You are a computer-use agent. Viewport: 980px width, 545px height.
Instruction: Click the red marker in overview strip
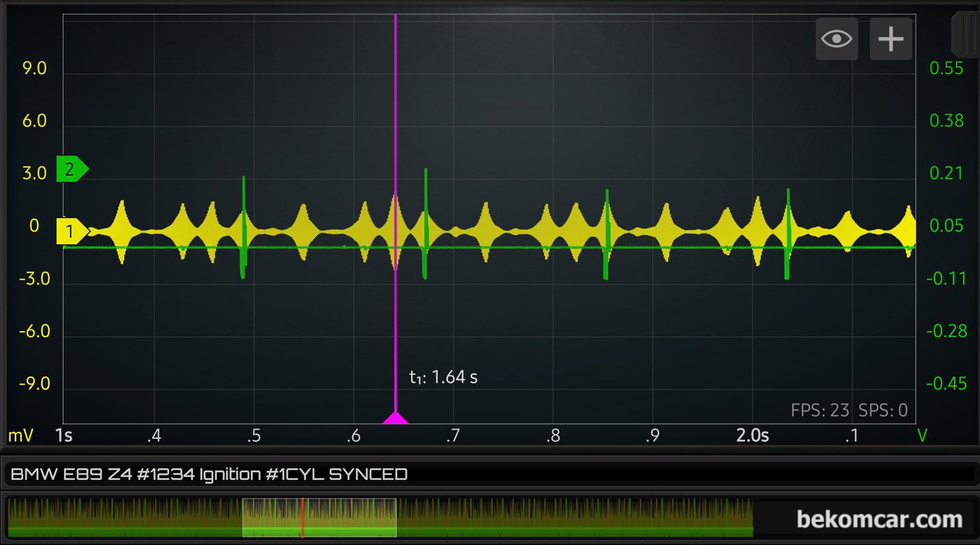302,517
